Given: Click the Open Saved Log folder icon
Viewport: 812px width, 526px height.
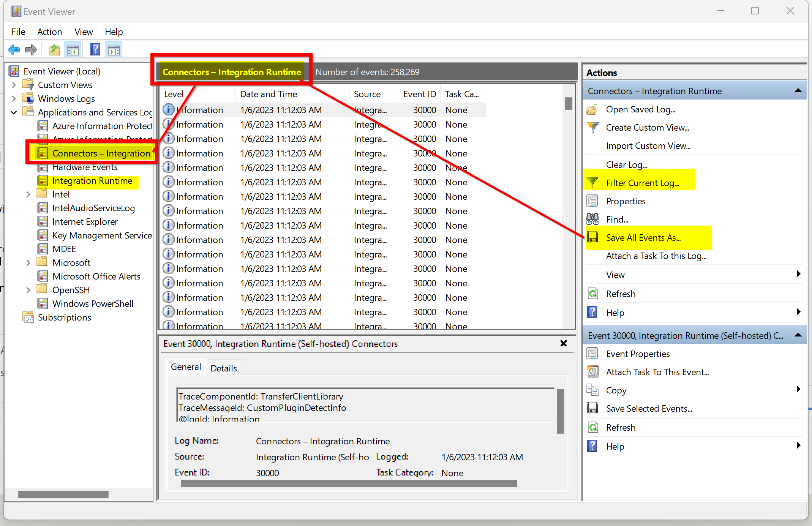Looking at the screenshot, I should pos(592,110).
